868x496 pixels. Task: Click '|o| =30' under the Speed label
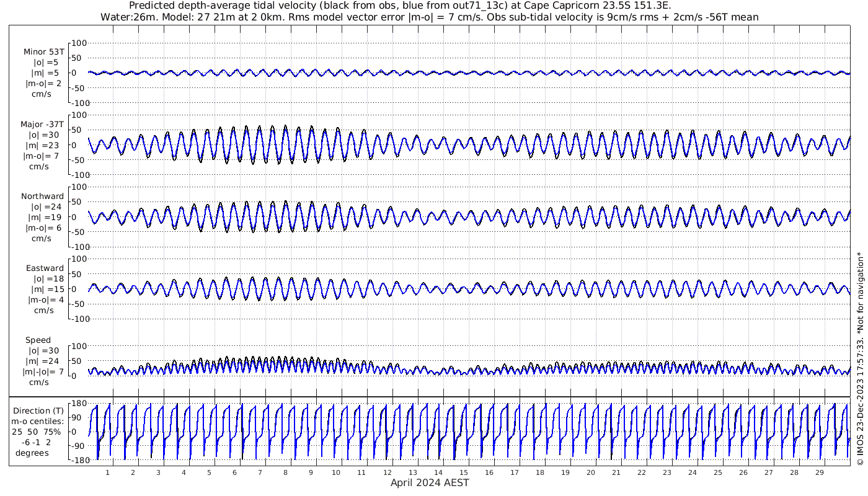[43, 351]
